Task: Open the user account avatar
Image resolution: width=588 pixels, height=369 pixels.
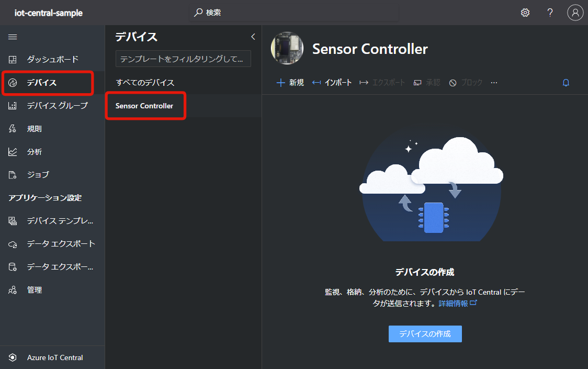Action: tap(575, 13)
